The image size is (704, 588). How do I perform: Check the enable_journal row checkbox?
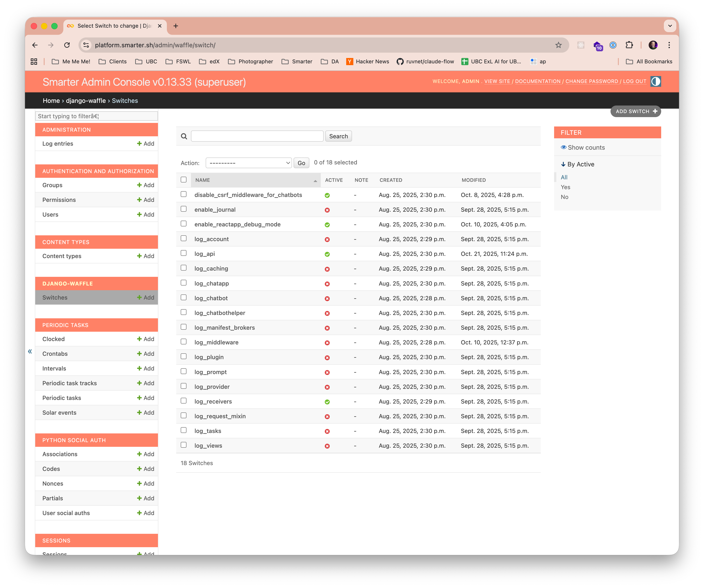click(x=183, y=209)
